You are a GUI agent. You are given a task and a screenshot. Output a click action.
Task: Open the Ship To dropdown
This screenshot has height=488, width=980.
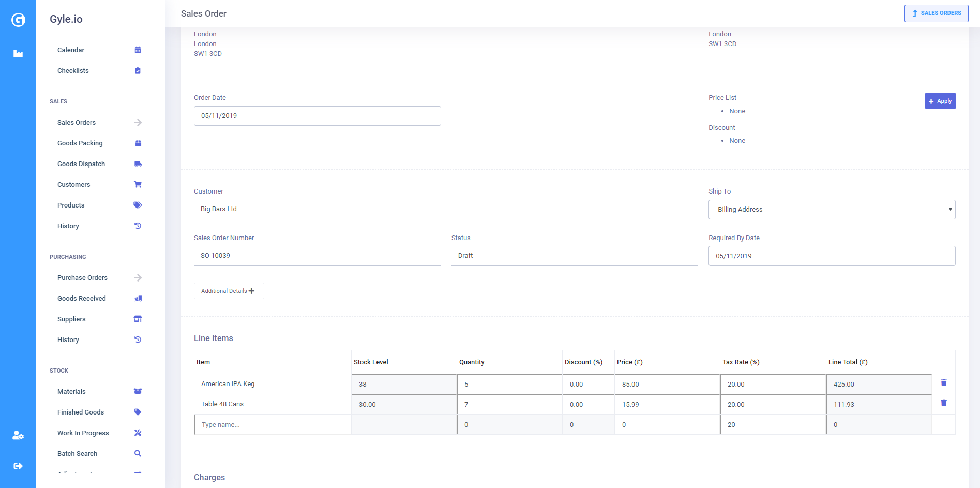pyautogui.click(x=832, y=210)
